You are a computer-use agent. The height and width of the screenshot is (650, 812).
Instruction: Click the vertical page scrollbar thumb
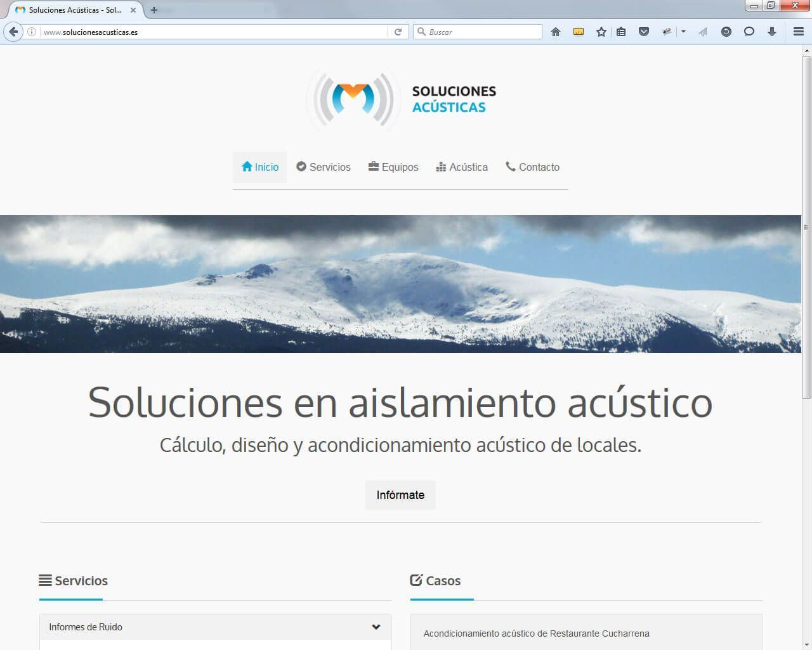point(806,227)
